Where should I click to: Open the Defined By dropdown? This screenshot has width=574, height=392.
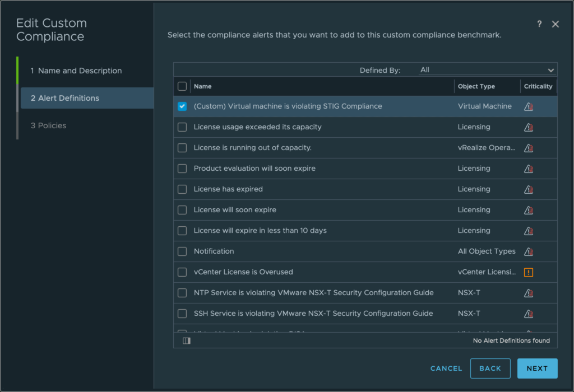487,70
